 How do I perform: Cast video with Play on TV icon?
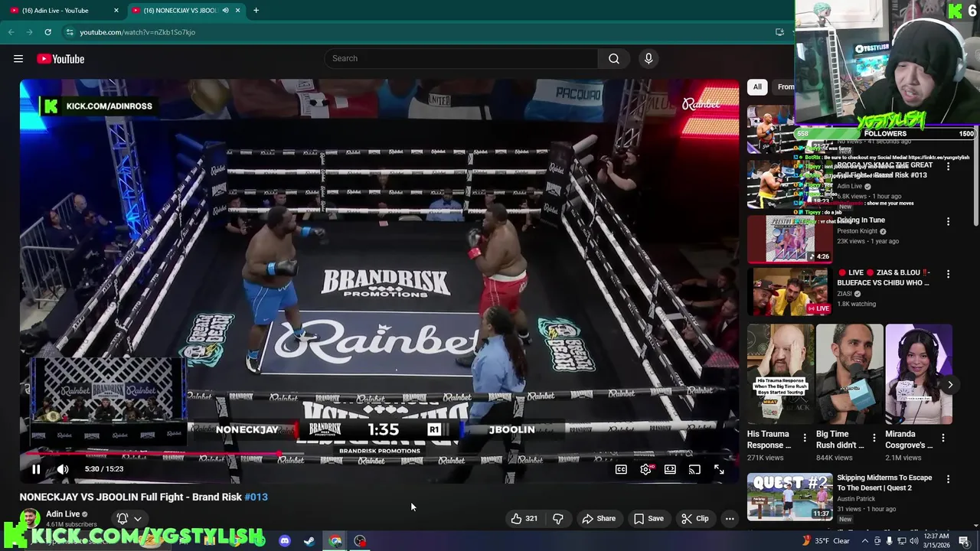[x=694, y=469]
